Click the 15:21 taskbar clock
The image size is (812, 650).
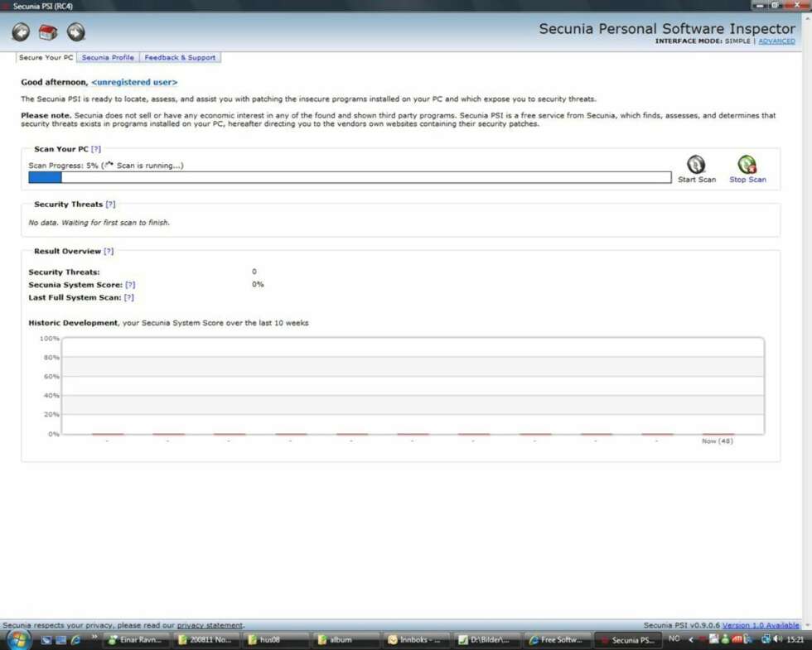(795, 639)
